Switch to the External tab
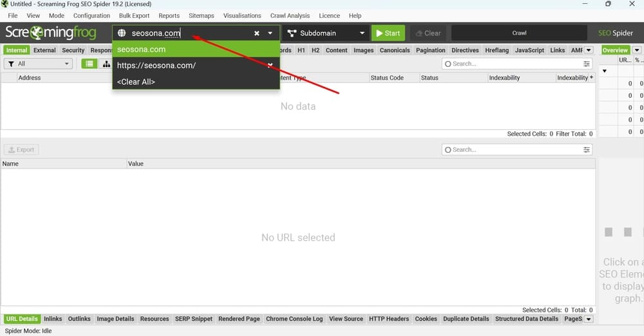Screen dimensions: 644x336 point(44,50)
